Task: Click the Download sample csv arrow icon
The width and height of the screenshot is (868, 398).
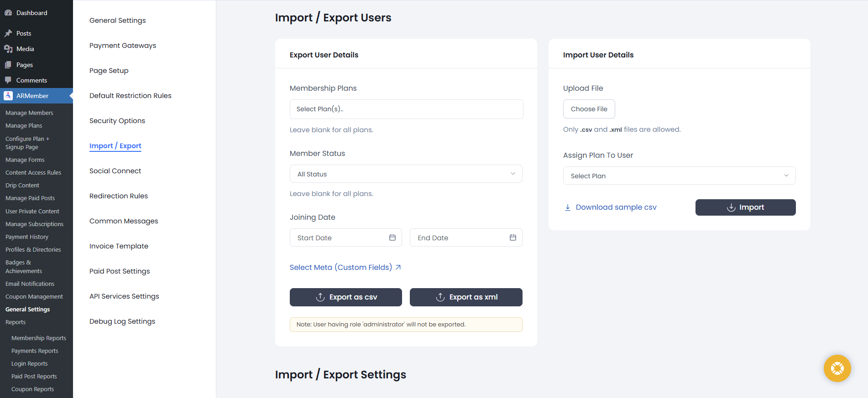Action: pyautogui.click(x=568, y=207)
